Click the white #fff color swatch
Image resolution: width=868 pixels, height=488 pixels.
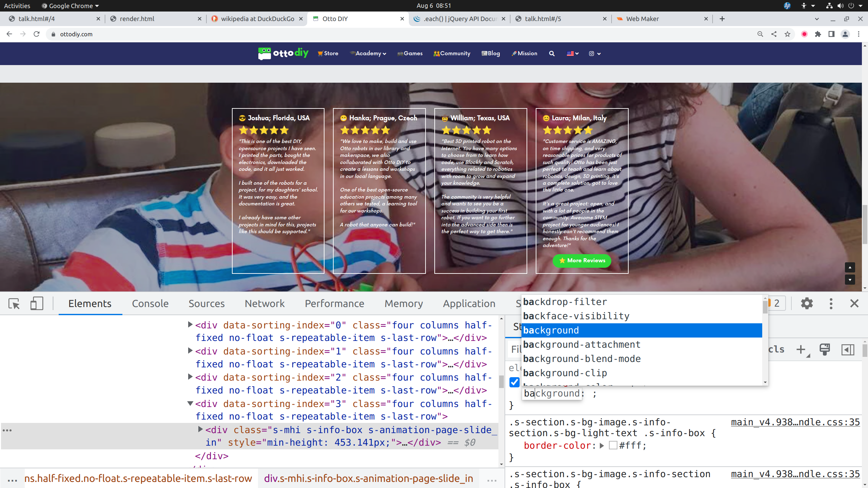point(613,446)
